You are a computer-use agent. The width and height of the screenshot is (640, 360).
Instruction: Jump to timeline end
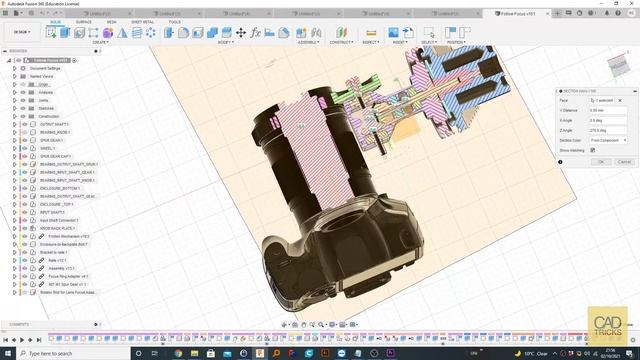coord(39,340)
